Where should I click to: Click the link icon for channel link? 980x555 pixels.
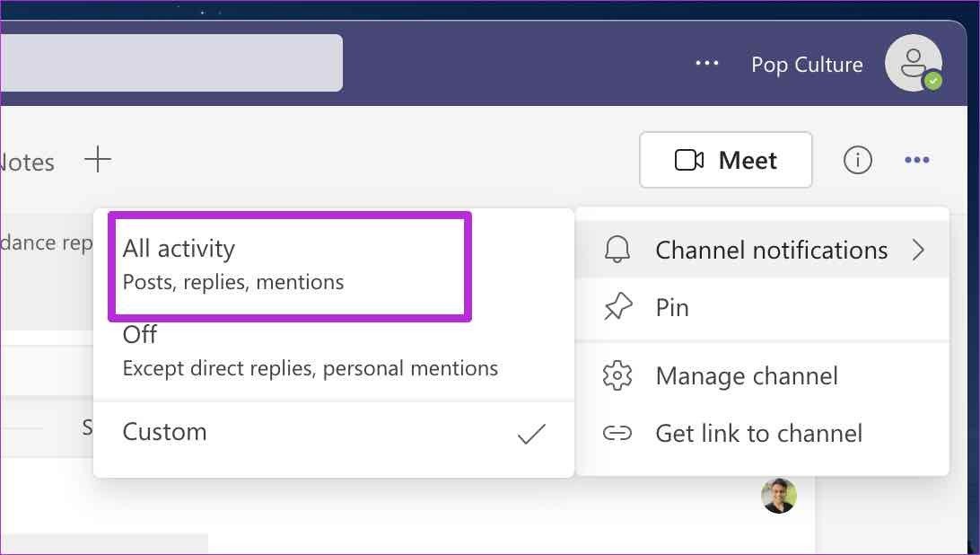617,433
